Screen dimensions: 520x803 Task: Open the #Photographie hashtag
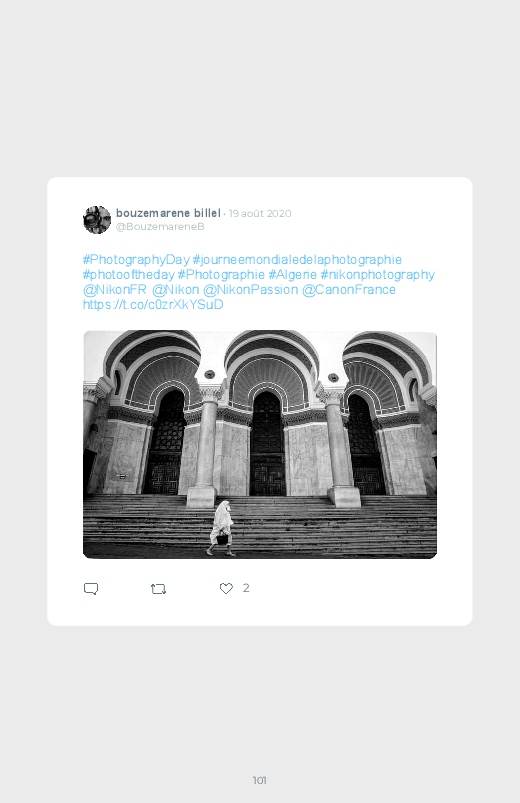pos(221,274)
